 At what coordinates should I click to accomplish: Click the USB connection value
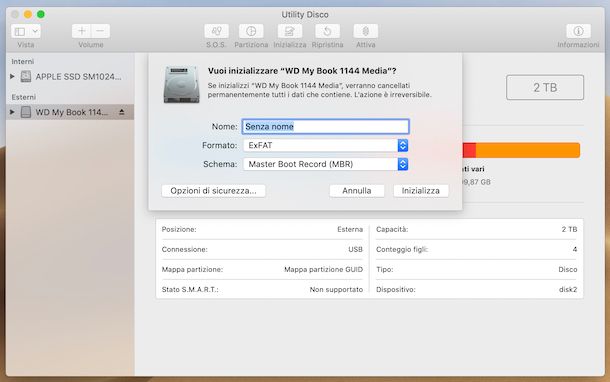point(355,249)
